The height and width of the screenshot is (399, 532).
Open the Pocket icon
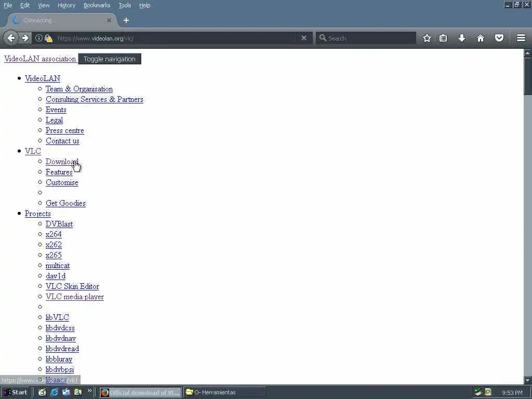(x=499, y=38)
